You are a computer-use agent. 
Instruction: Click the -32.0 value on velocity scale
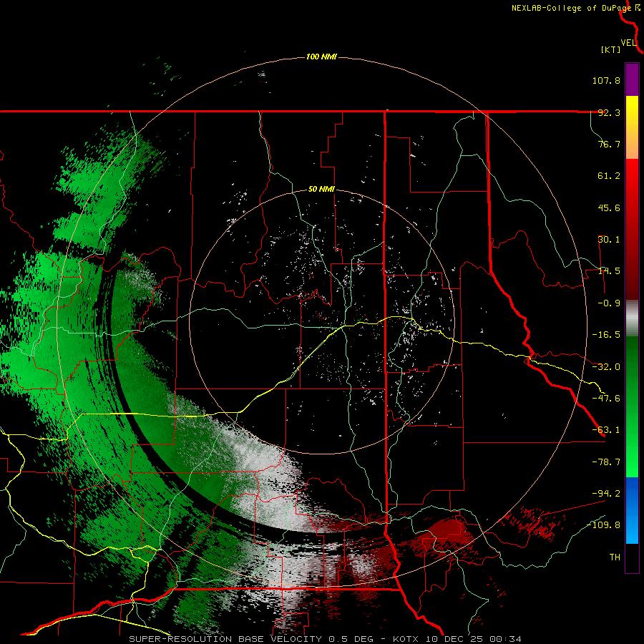606,367
